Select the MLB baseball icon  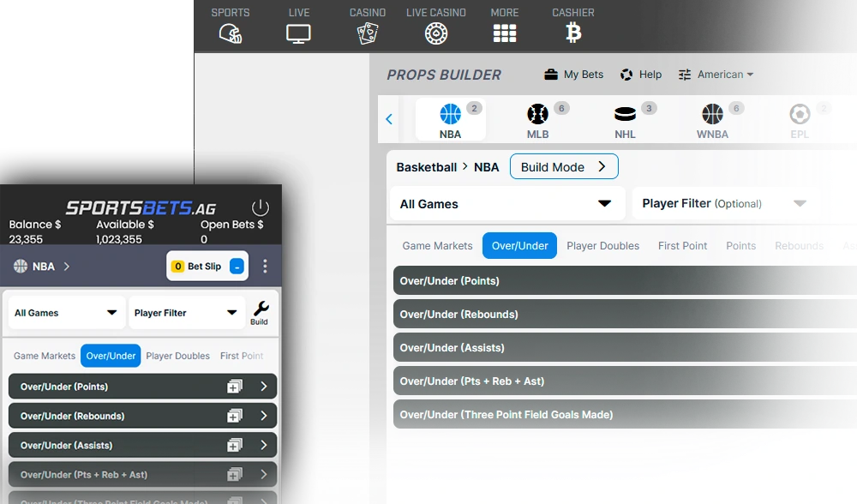(x=538, y=114)
